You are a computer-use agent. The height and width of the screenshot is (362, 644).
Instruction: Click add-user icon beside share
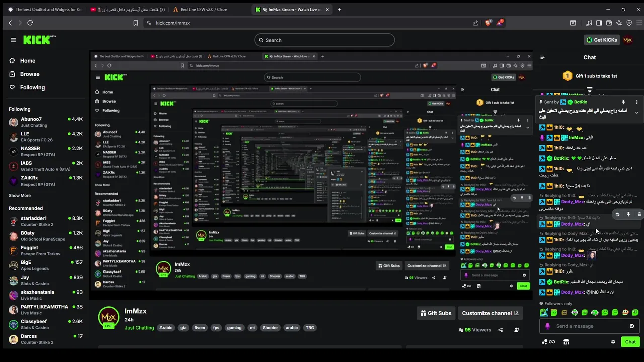coord(517,330)
